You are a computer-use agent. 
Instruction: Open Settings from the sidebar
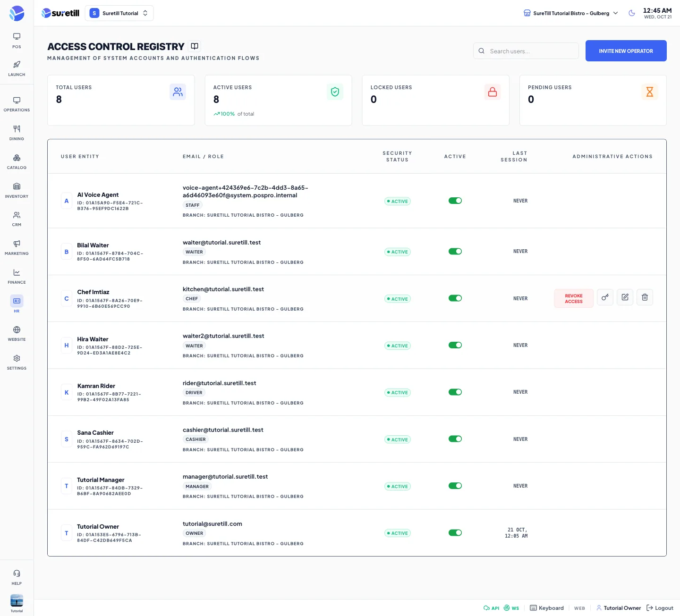(x=17, y=363)
